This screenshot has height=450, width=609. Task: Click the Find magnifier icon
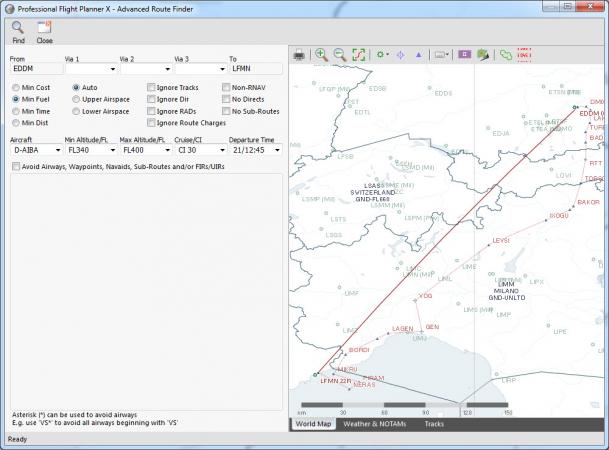[x=17, y=28]
